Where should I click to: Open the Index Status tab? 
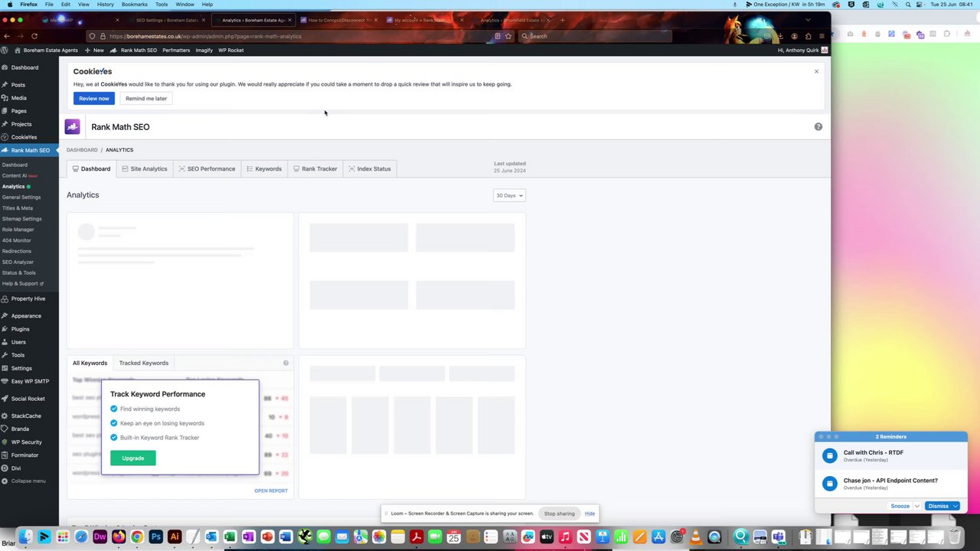click(370, 169)
